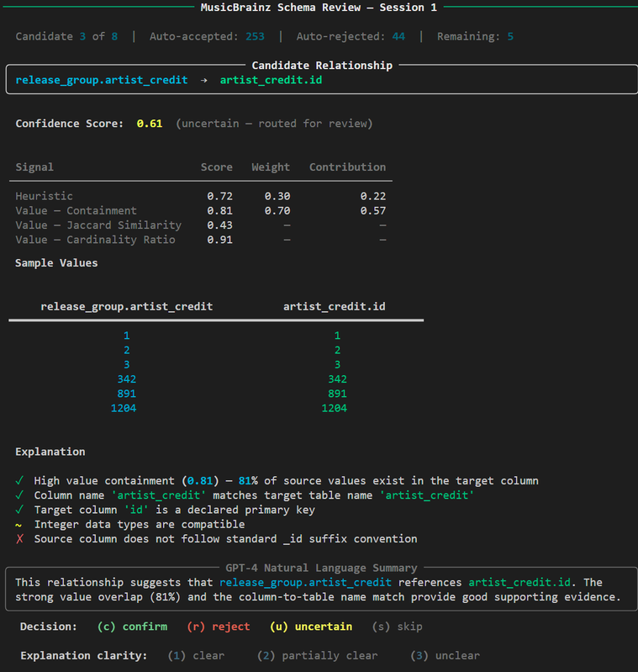Click the Explanation heading
This screenshot has width=638, height=672.
click(x=50, y=452)
